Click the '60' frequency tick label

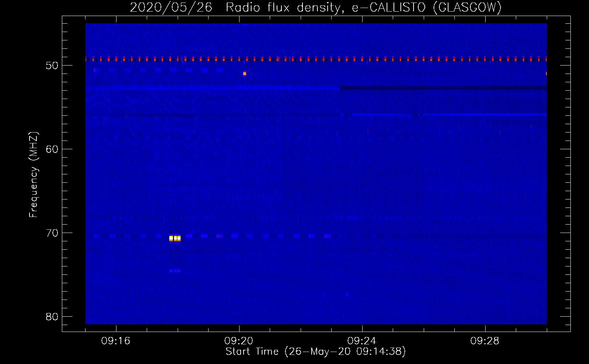pos(52,149)
